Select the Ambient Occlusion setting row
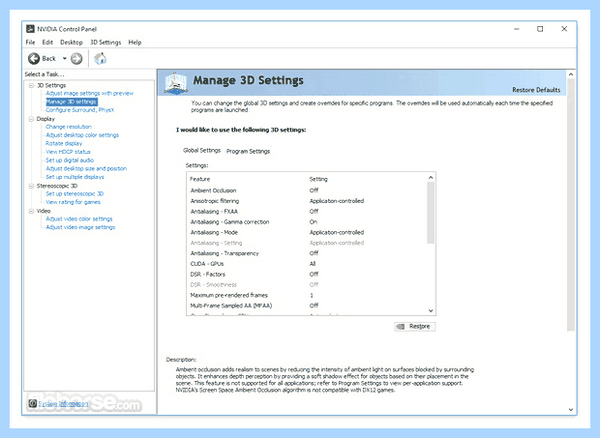 [307, 190]
